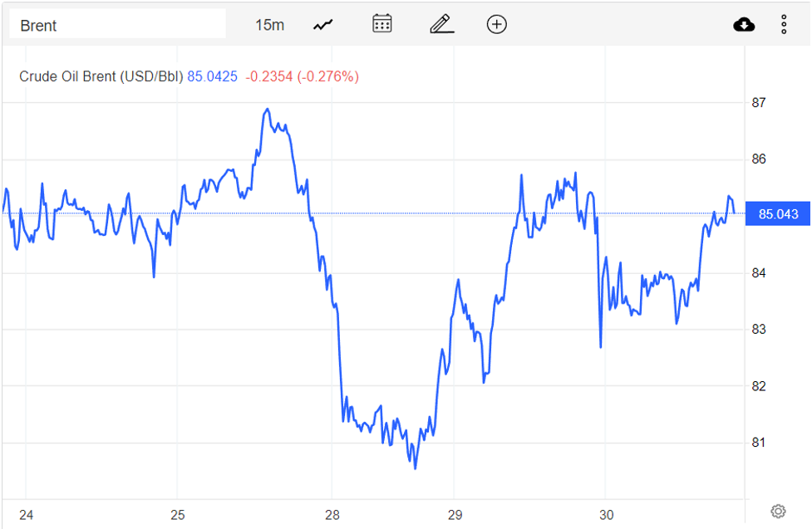Open the 15m interval dropdown
Screen dimensions: 812x529
[x=269, y=25]
